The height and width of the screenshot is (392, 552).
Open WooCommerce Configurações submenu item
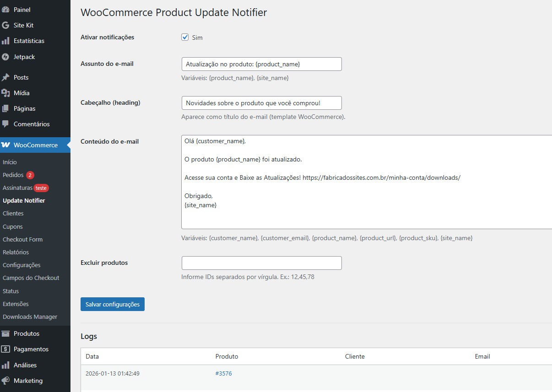click(x=22, y=265)
